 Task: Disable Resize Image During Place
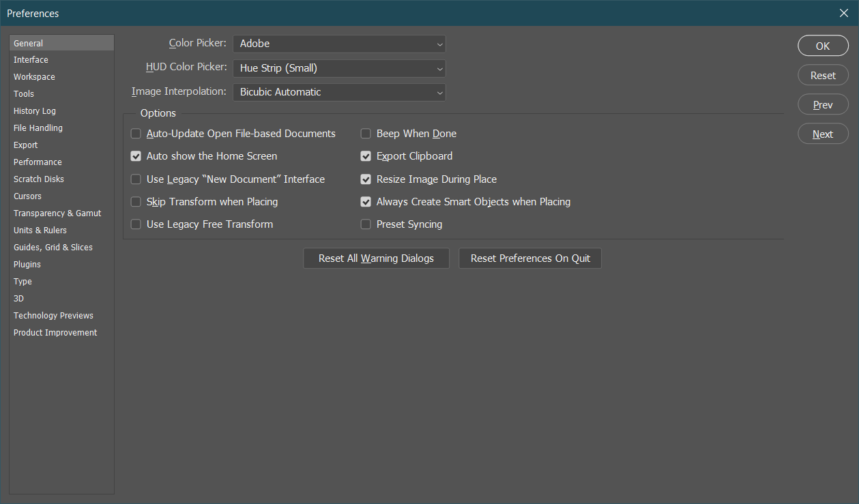click(366, 179)
